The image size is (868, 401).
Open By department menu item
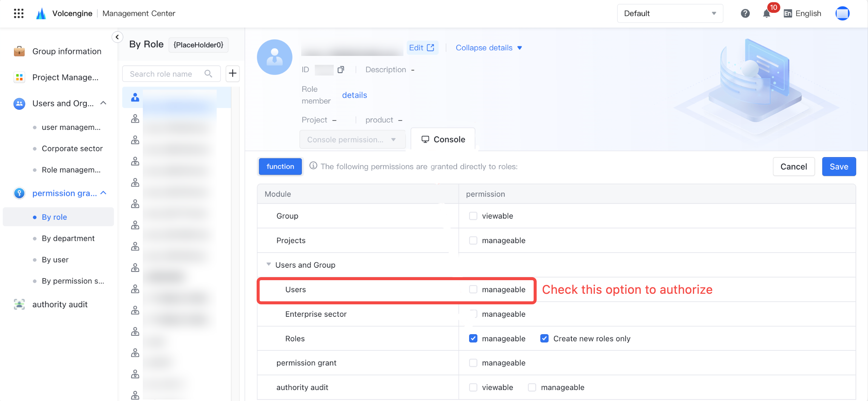tap(68, 238)
